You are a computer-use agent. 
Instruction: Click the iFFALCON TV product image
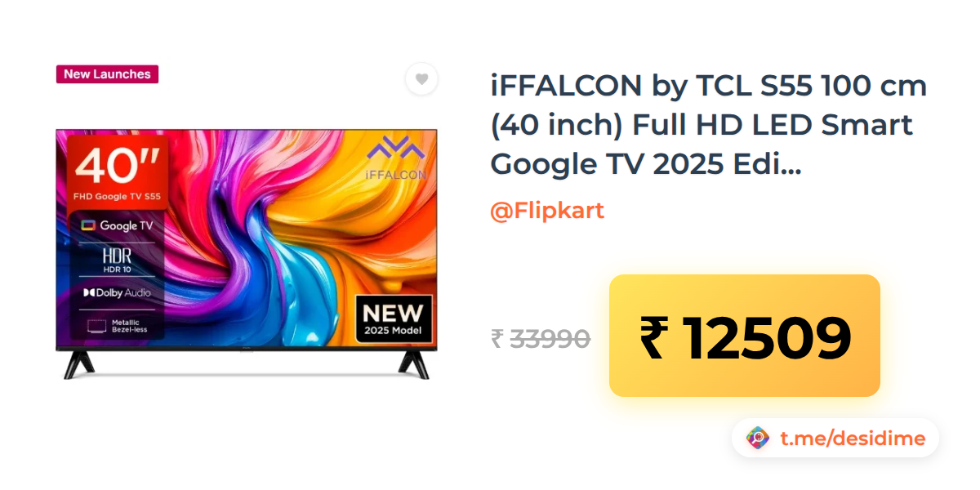[x=247, y=254]
